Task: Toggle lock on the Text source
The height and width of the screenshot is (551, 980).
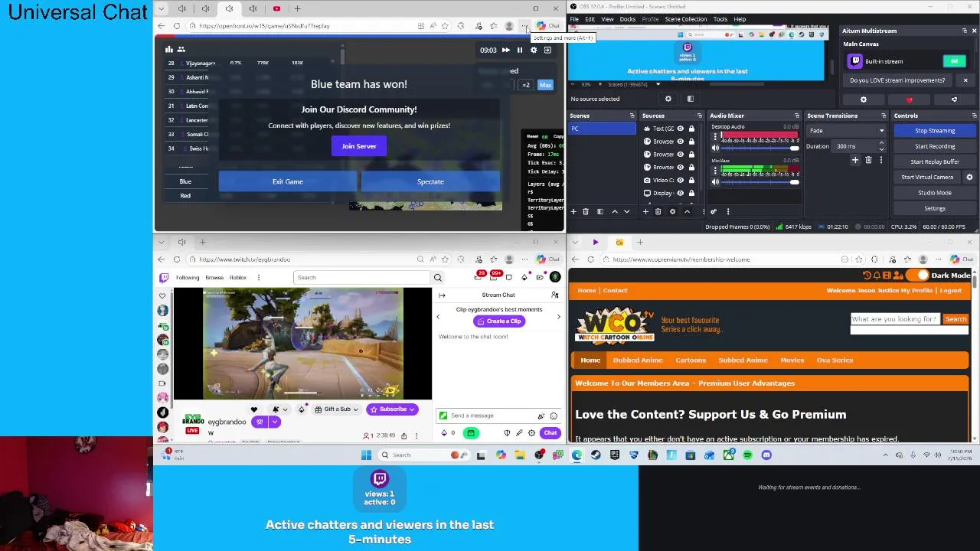Action: point(691,129)
